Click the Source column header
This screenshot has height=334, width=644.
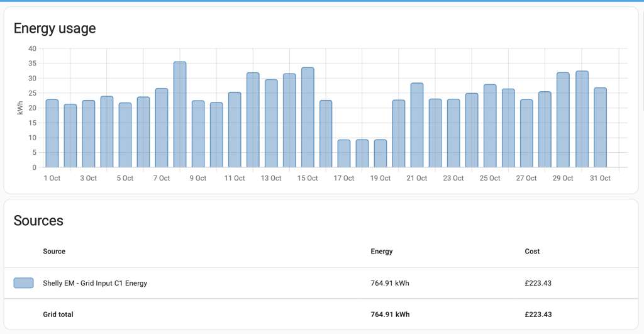coord(54,252)
